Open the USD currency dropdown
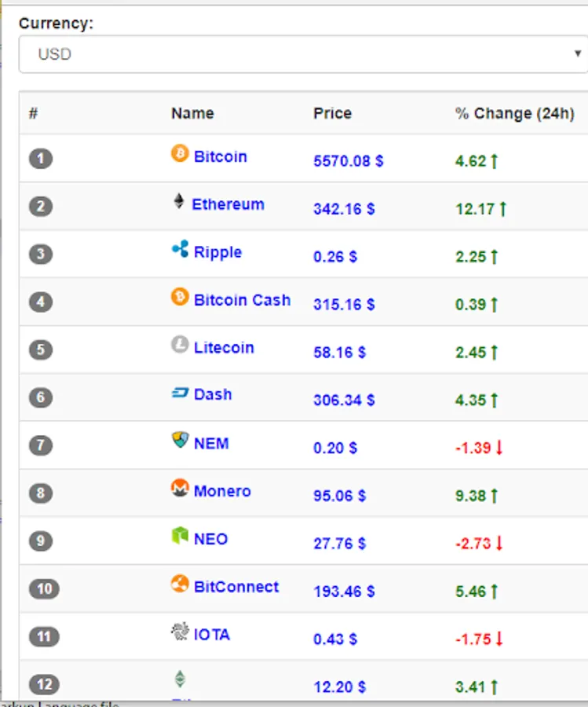 click(303, 54)
